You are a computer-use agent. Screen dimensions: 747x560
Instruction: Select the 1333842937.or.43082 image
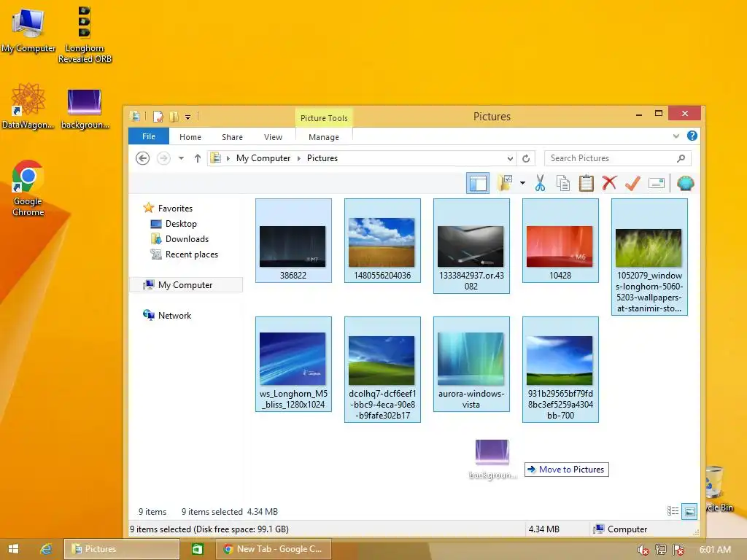[x=471, y=246]
